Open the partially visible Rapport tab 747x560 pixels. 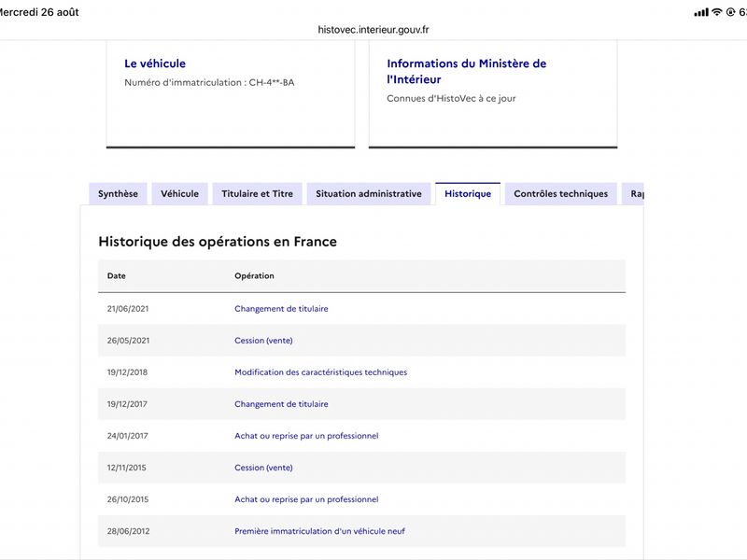point(633,194)
